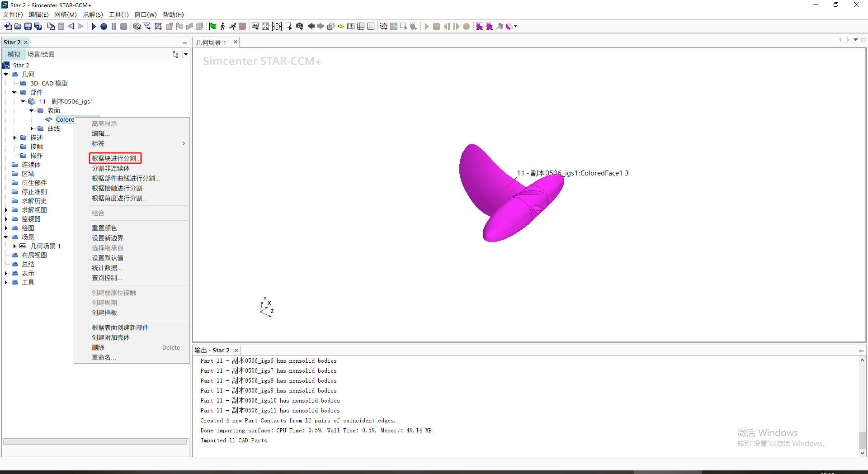Click the green flag Initialize Solution icon
The height and width of the screenshot is (474, 868).
212,26
